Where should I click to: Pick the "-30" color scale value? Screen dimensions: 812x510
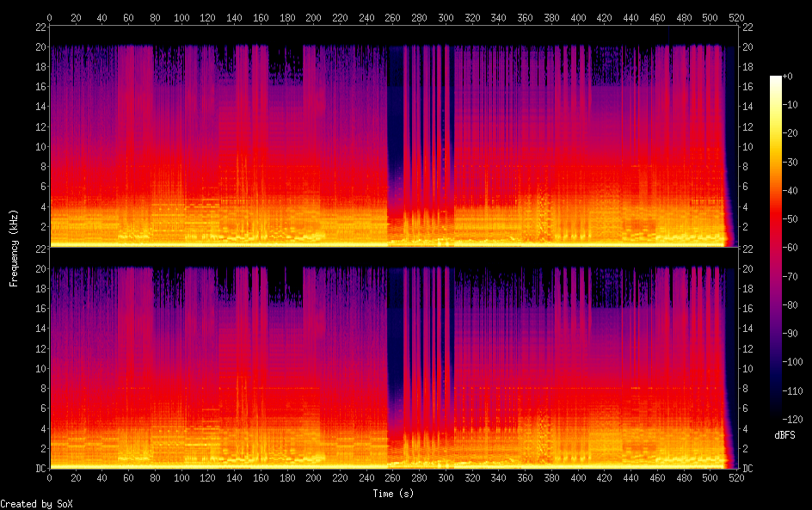click(x=790, y=162)
